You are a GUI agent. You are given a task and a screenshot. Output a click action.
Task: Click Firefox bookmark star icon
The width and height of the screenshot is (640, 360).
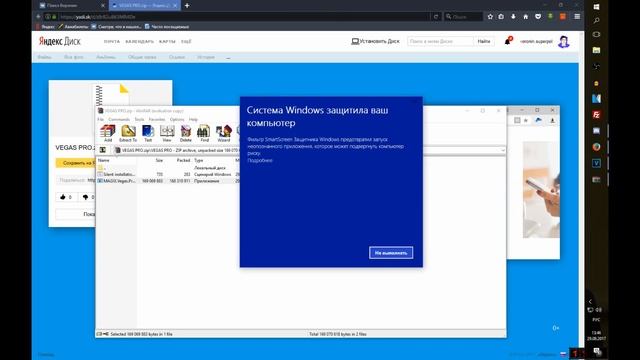pos(490,17)
